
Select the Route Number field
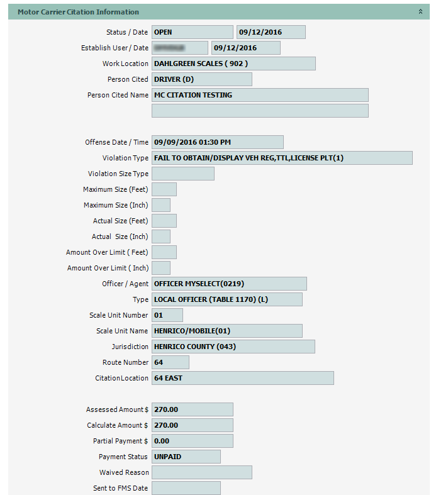pyautogui.click(x=170, y=362)
